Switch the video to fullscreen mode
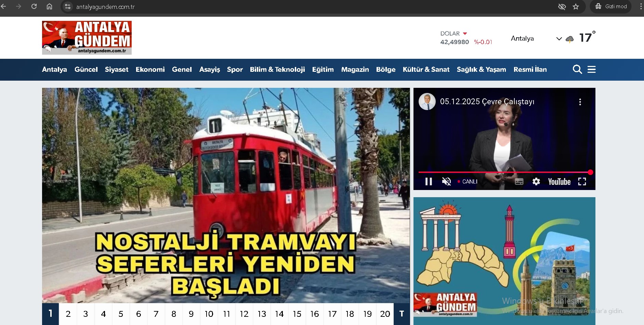Viewport: 644px width, 325px height. coord(582,181)
